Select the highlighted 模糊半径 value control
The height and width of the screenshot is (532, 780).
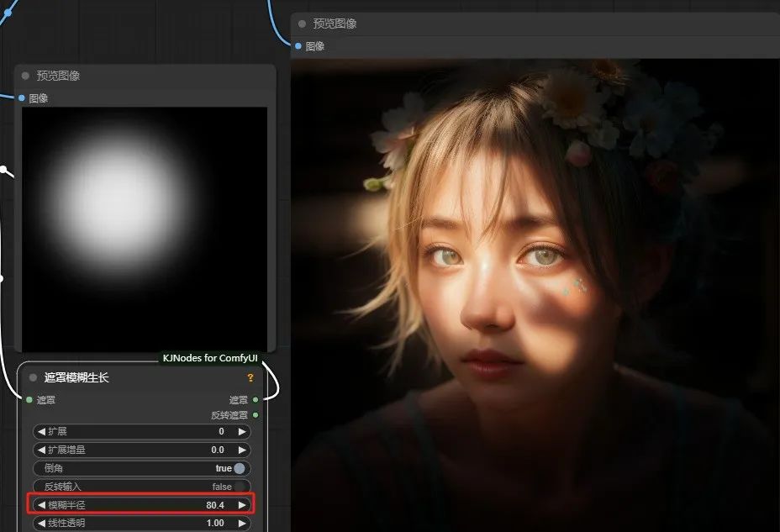coord(143,505)
